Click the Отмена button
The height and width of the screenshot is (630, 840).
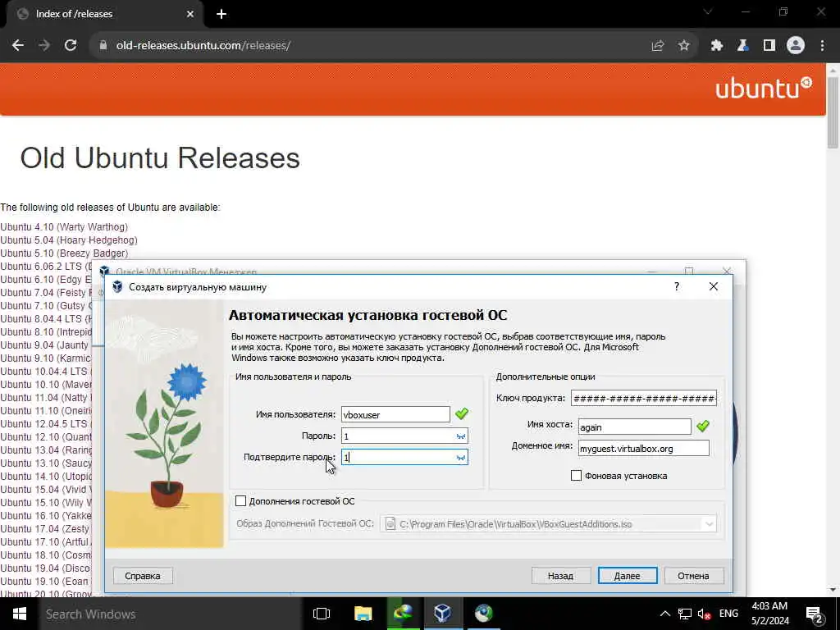click(x=694, y=576)
